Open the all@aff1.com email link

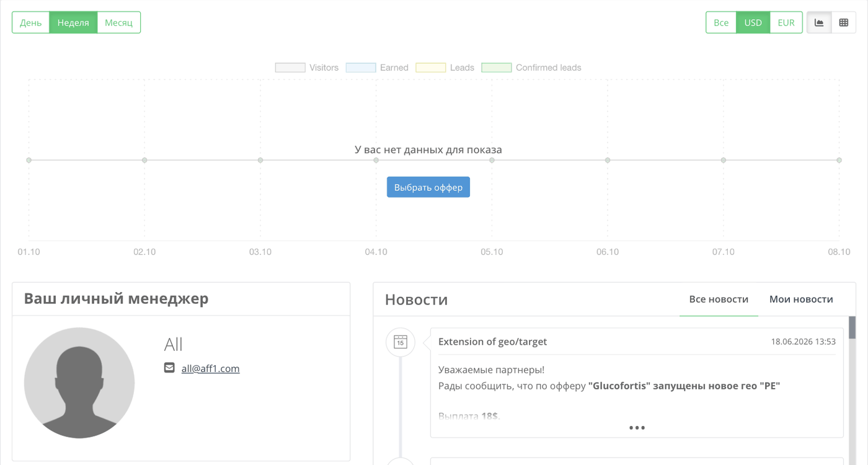[210, 368]
